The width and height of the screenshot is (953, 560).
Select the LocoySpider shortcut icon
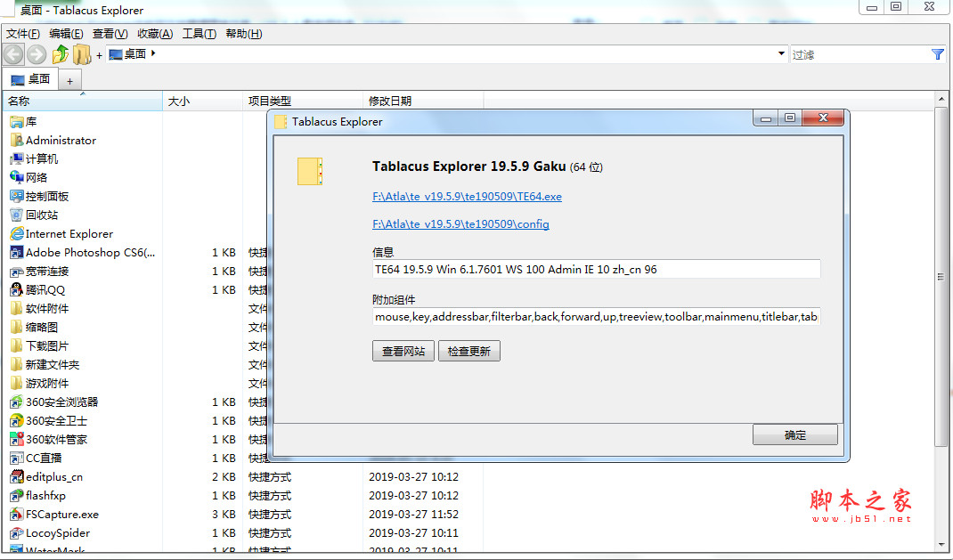point(17,533)
